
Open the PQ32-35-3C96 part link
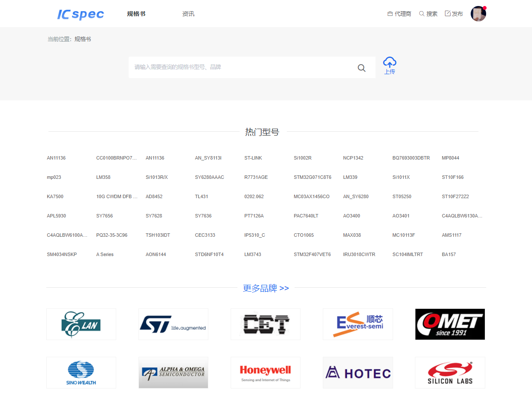point(112,235)
